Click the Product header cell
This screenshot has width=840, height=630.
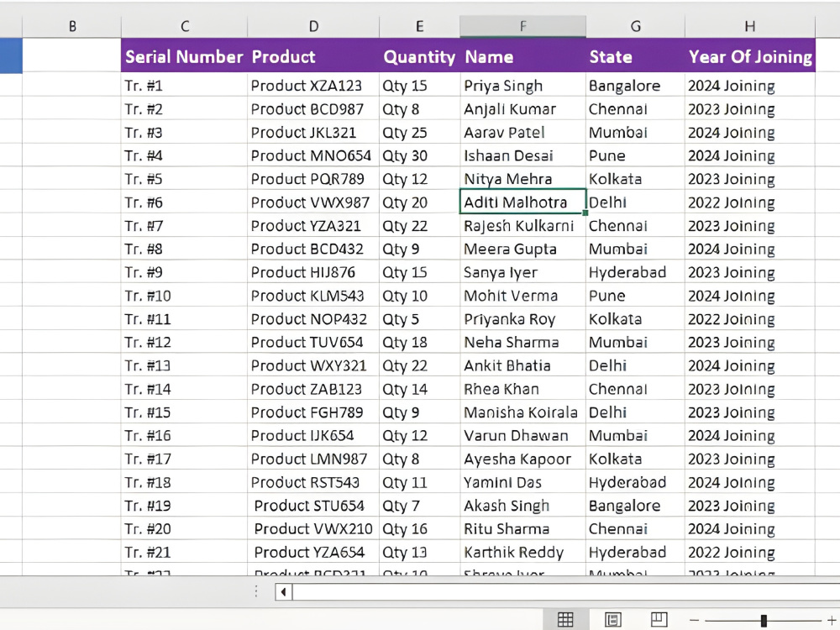(x=313, y=56)
